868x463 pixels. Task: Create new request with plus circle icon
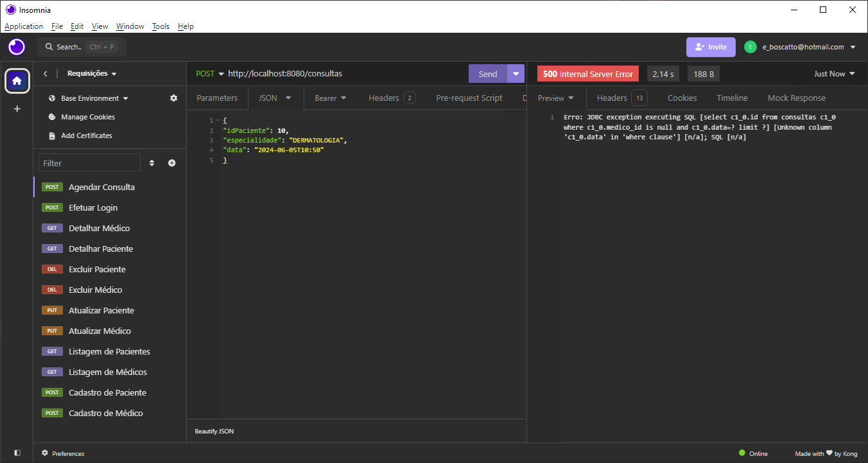[172, 163]
